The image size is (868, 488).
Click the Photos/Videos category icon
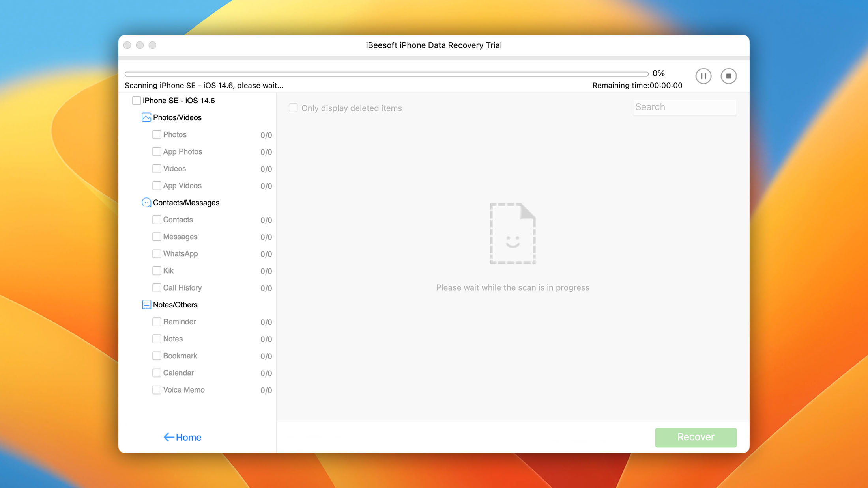(146, 117)
